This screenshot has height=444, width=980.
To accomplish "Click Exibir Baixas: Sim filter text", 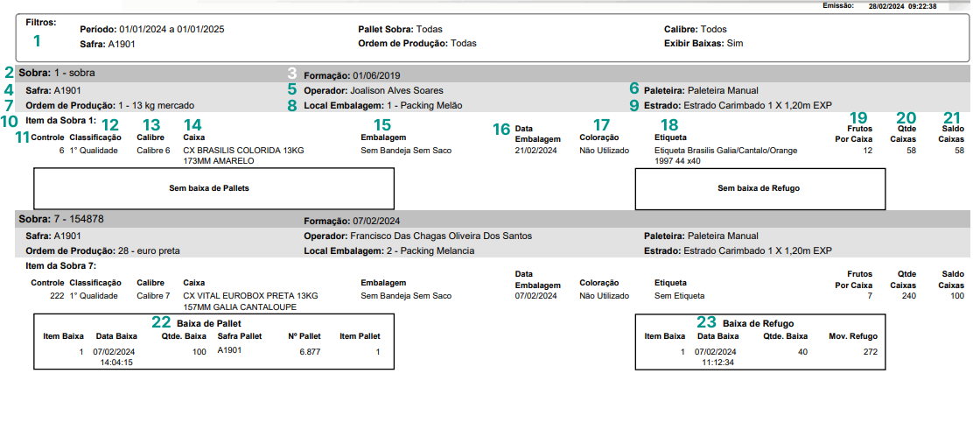I will (x=703, y=44).
